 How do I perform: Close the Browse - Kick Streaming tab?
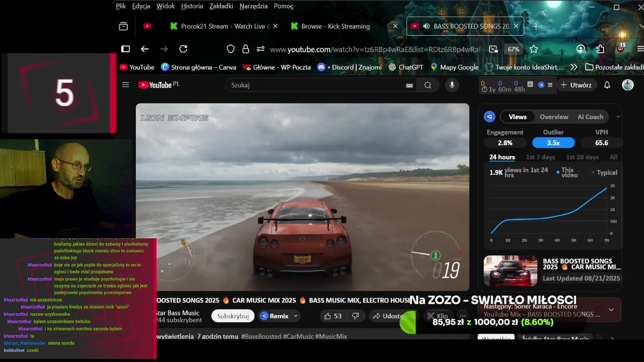tap(395, 26)
